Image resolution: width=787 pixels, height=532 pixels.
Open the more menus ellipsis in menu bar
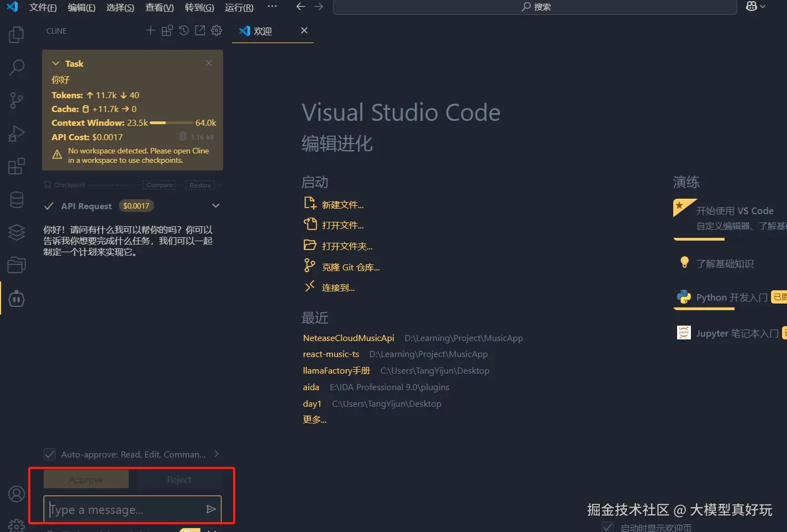pos(272,7)
